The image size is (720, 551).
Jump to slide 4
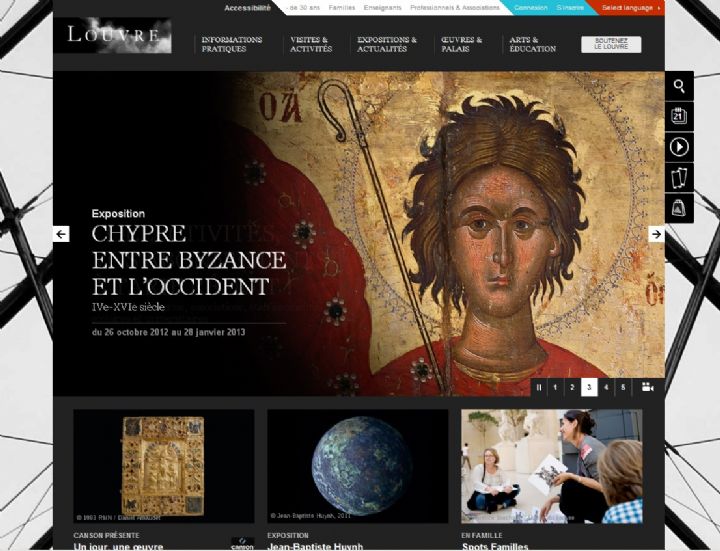pos(606,388)
